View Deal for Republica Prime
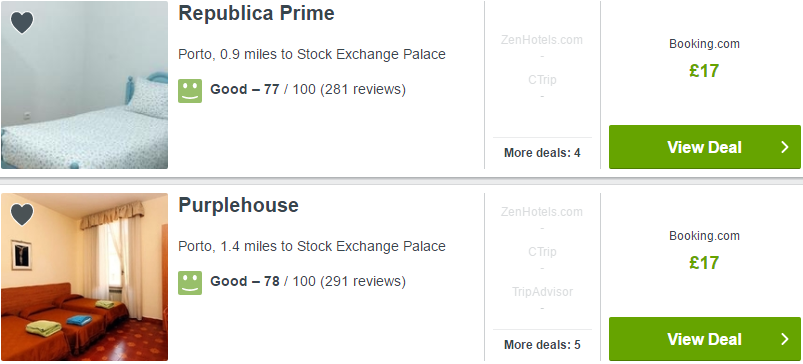Viewport: 803px width, 364px height. coord(705,147)
